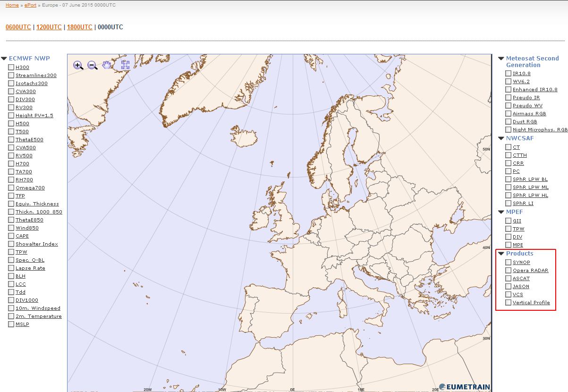This screenshot has height=392, width=568.
Task: Click the Height PV=1.5 label
Action: click(34, 116)
